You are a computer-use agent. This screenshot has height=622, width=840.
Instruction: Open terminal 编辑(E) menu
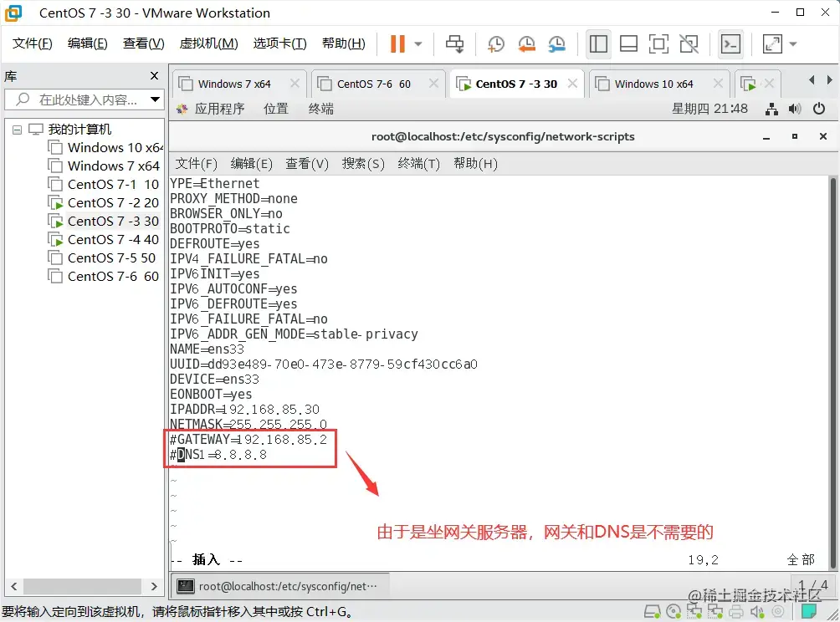(251, 163)
